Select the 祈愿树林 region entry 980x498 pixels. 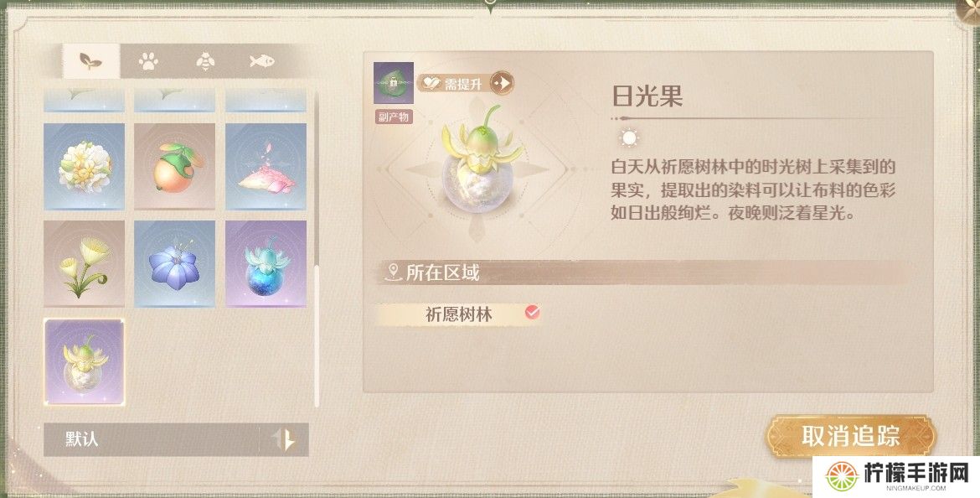[x=459, y=314]
